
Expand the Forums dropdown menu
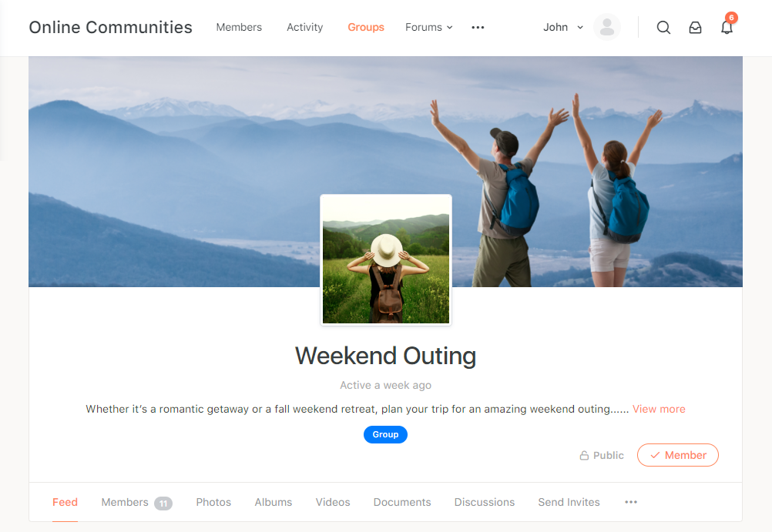click(x=428, y=28)
